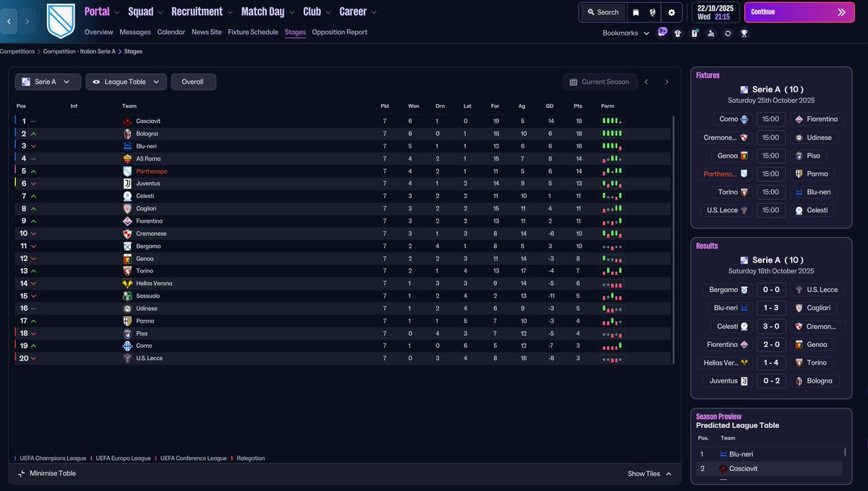Click the Juventus badge in league table

pyautogui.click(x=127, y=184)
